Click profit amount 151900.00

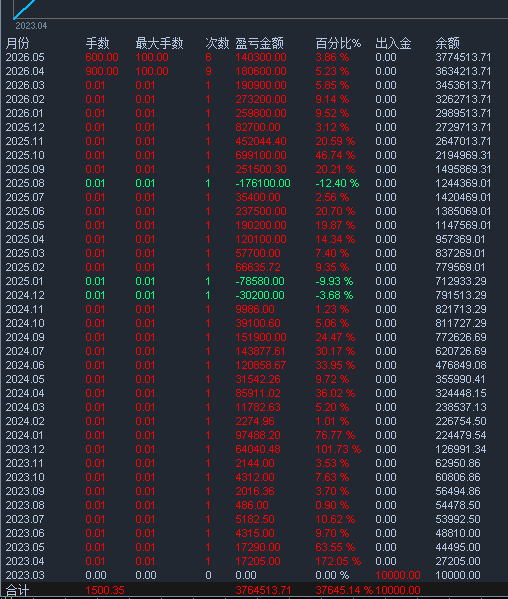pyautogui.click(x=261, y=337)
